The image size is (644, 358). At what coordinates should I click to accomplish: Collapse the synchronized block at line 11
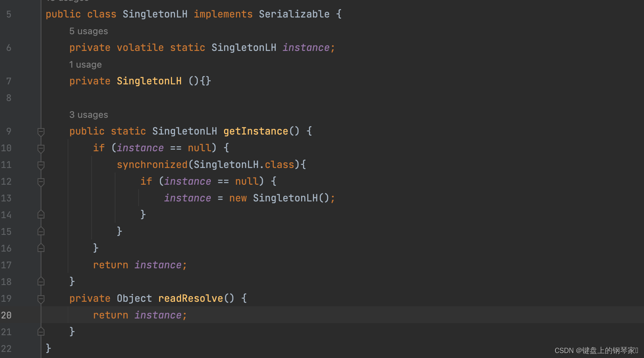(41, 165)
